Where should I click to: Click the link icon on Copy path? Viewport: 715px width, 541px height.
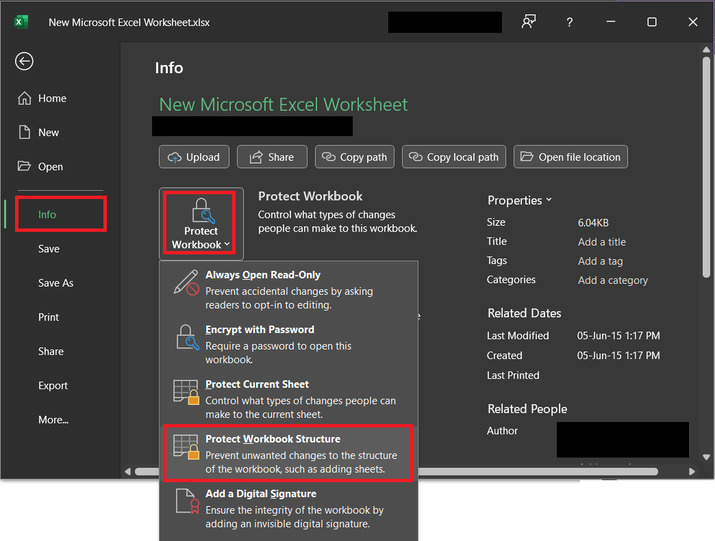click(x=329, y=157)
